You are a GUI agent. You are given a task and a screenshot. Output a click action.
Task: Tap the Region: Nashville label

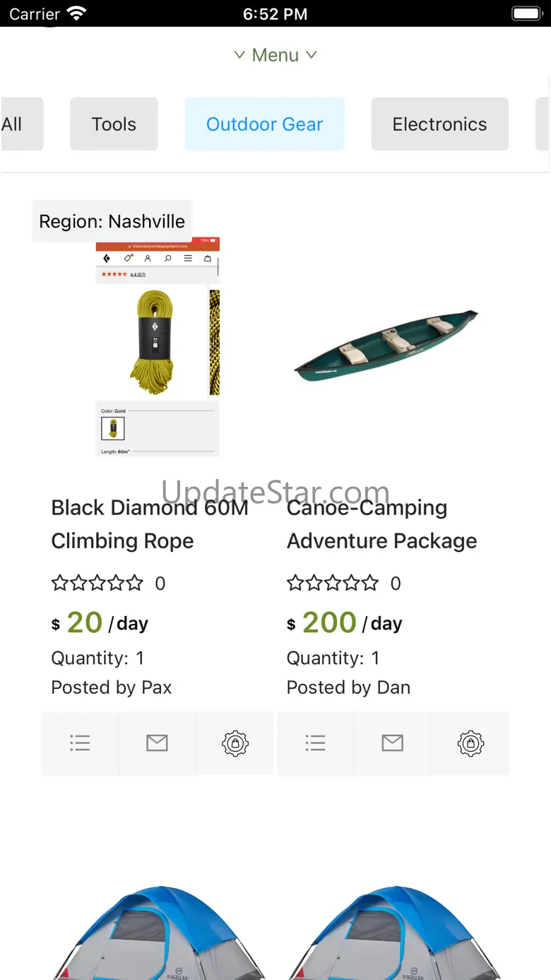[112, 221]
